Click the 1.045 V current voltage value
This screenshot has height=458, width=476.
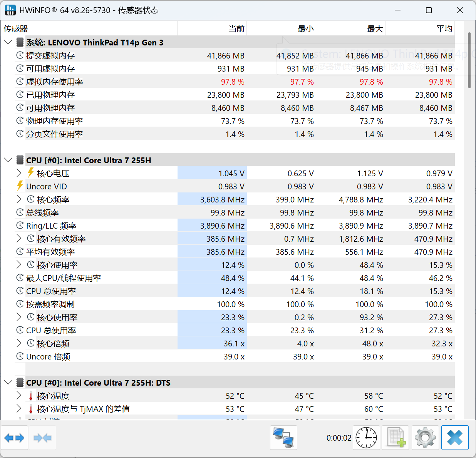(x=231, y=173)
